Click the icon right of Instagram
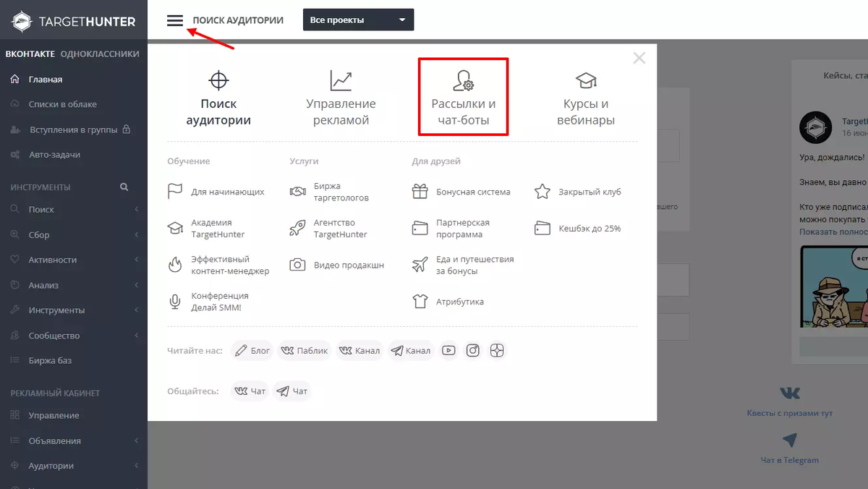 [x=496, y=350]
